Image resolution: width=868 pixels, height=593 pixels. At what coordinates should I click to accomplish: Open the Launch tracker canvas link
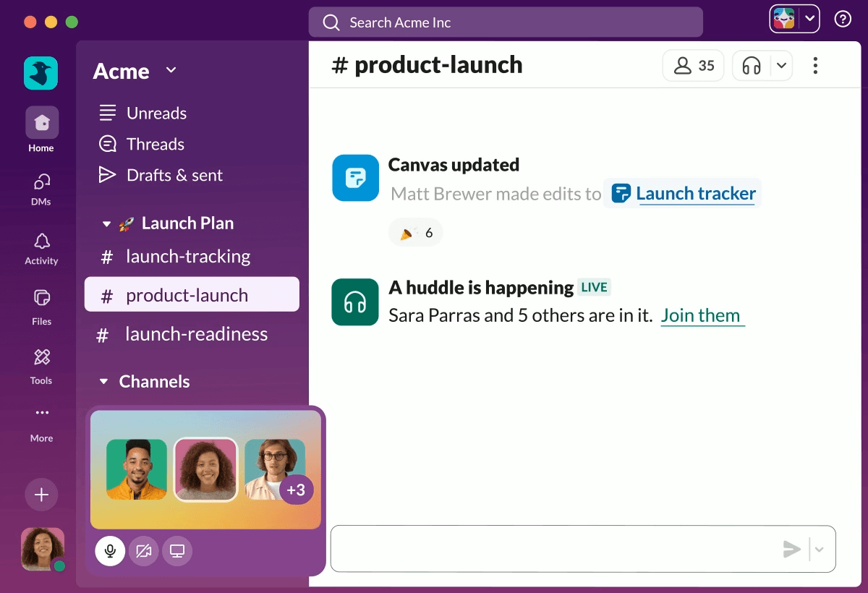click(694, 194)
